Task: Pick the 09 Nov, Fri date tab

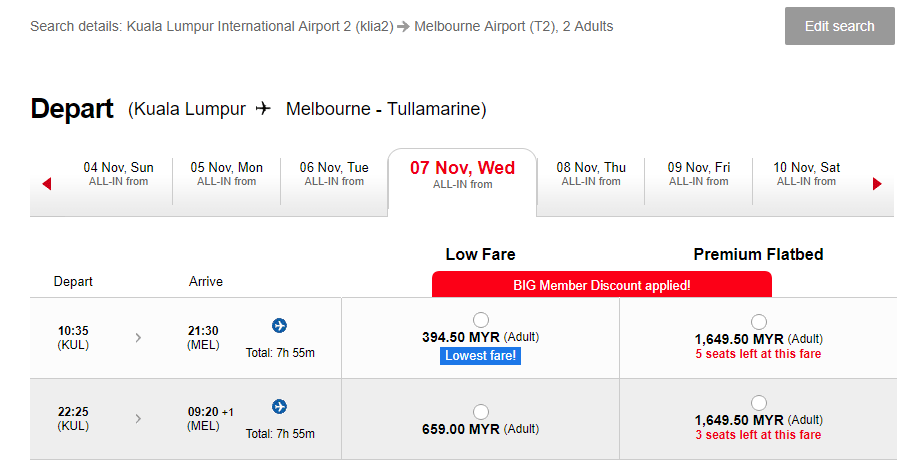Action: click(x=699, y=174)
